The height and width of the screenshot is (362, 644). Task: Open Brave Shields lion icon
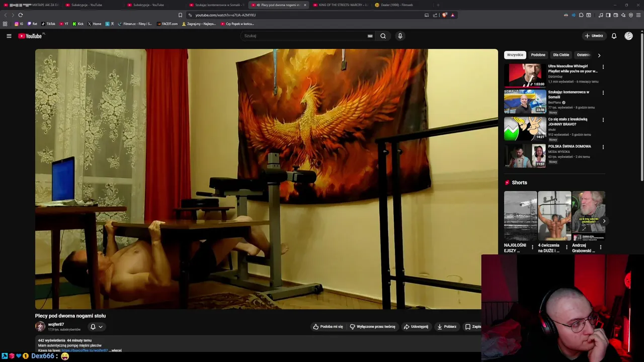click(444, 15)
